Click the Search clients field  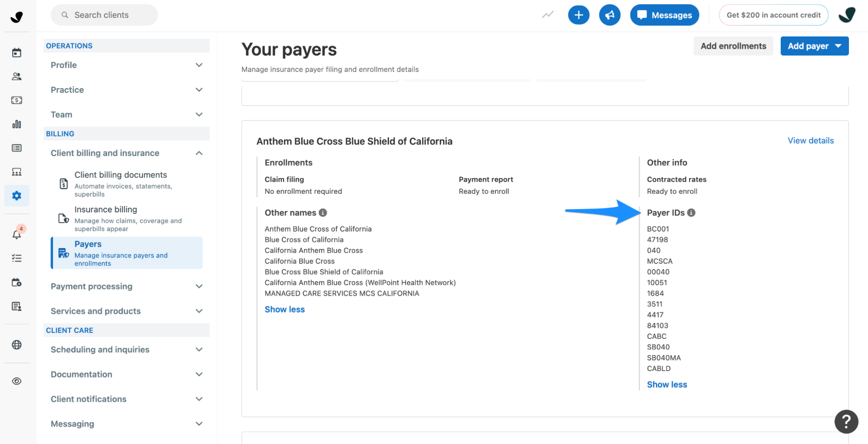tap(104, 15)
